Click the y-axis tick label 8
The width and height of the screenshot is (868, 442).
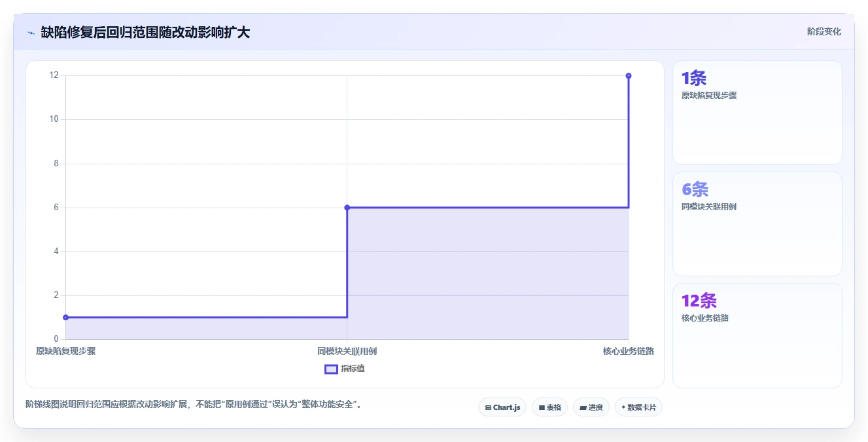pyautogui.click(x=56, y=163)
